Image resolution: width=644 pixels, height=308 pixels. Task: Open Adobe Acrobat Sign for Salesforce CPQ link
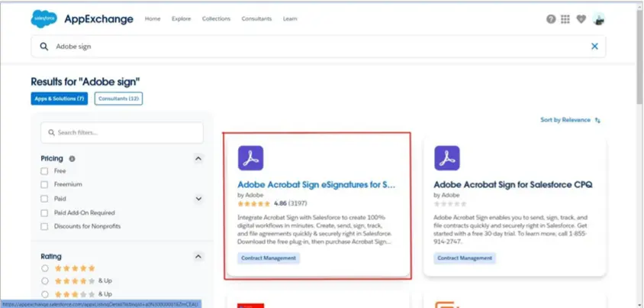pyautogui.click(x=513, y=184)
